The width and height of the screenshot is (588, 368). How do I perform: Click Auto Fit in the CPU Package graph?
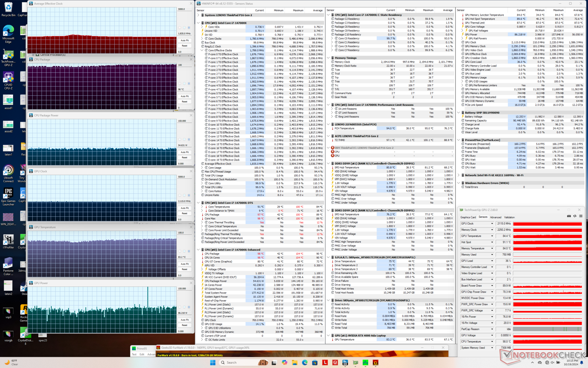[185, 96]
